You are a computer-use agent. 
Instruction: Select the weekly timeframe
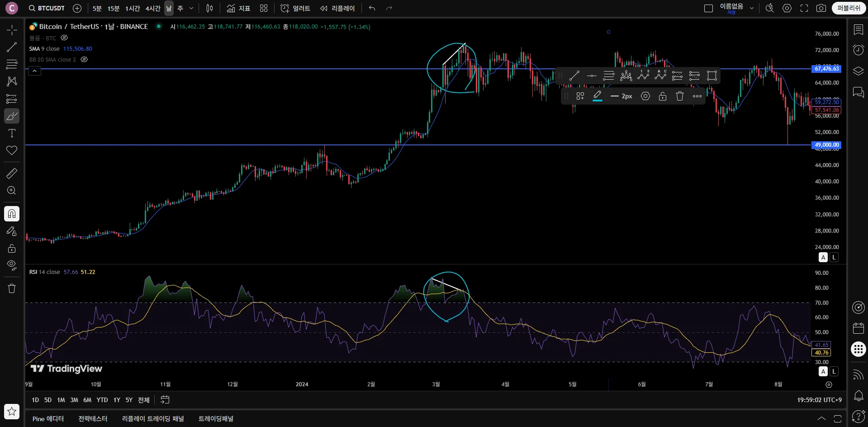[180, 8]
